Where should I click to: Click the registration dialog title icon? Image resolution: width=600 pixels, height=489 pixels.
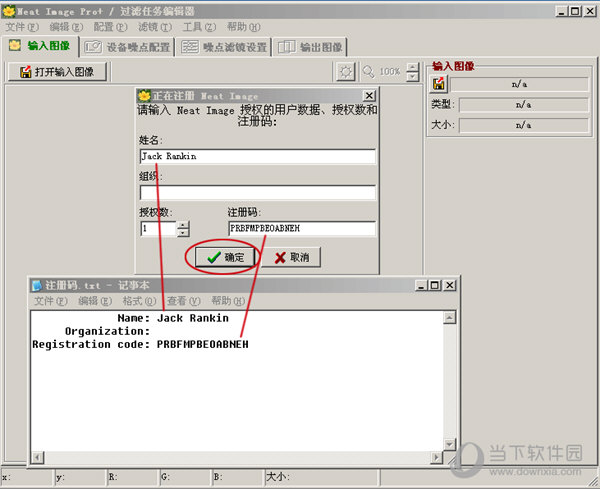click(144, 96)
